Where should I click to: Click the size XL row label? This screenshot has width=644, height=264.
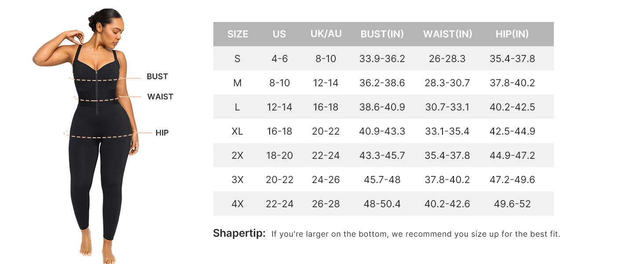coord(238,131)
